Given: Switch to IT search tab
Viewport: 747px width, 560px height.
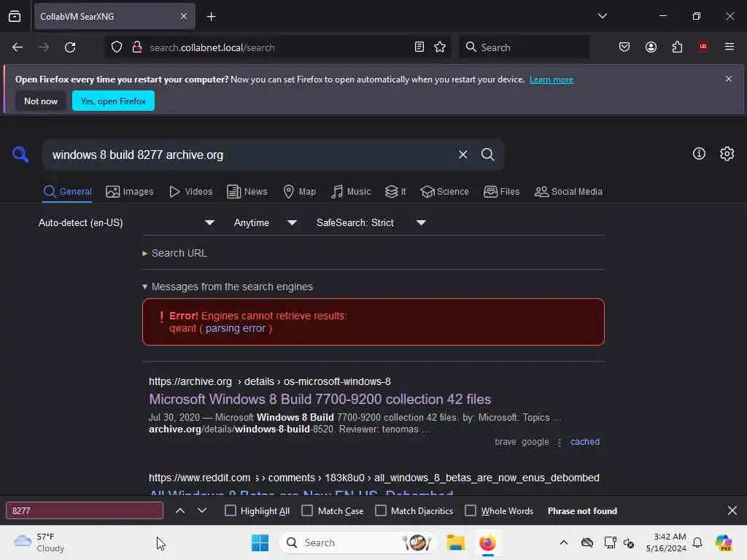Looking at the screenshot, I should click(395, 192).
